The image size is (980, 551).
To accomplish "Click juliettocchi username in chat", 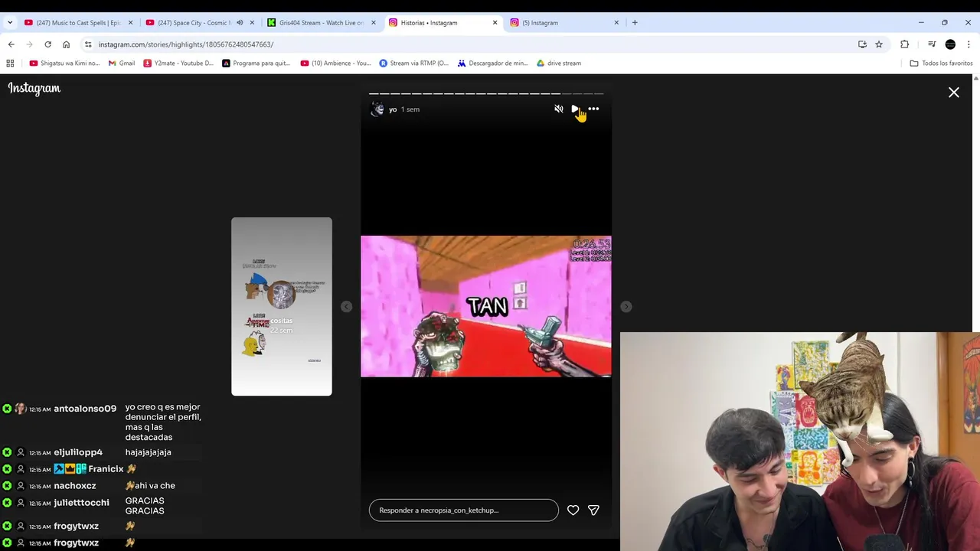I will pyautogui.click(x=81, y=503).
